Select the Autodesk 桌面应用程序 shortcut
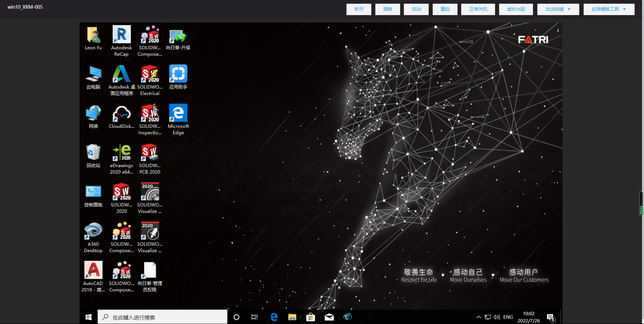The height and width of the screenshot is (324, 644). point(121,80)
